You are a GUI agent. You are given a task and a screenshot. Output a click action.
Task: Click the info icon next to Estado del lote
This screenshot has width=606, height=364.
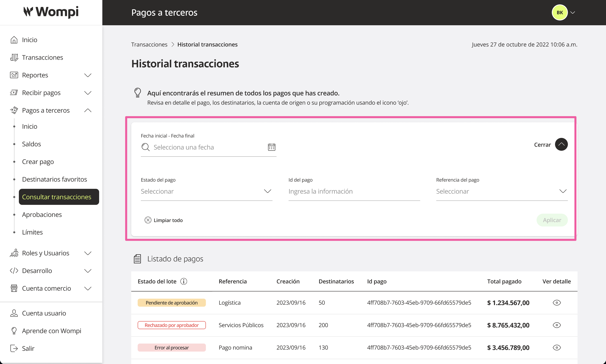tap(184, 281)
